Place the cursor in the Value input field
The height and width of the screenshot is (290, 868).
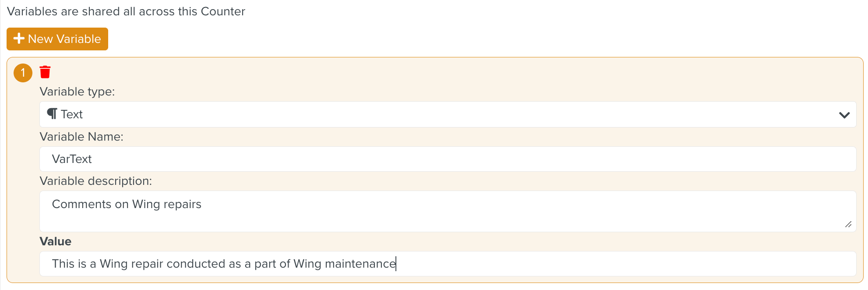[x=448, y=264]
